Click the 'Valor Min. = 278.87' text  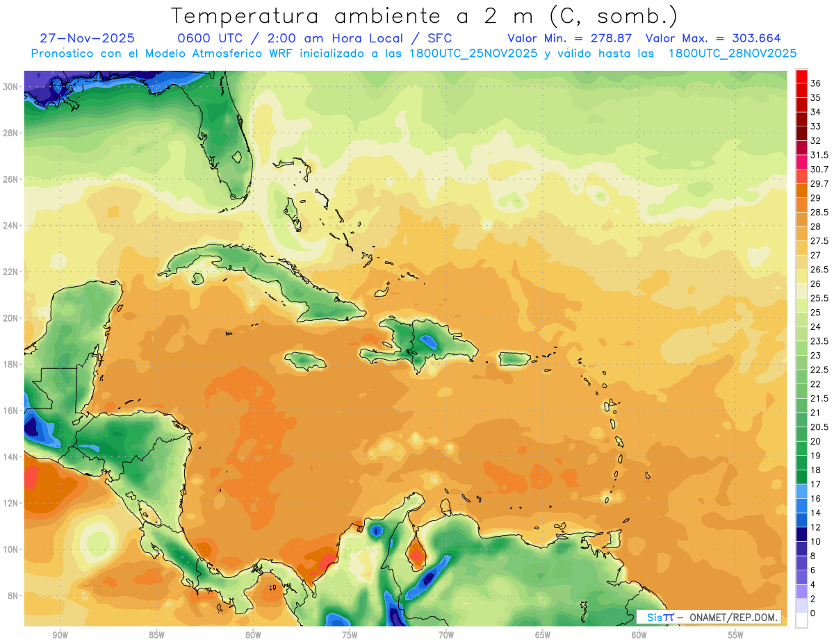570,38
